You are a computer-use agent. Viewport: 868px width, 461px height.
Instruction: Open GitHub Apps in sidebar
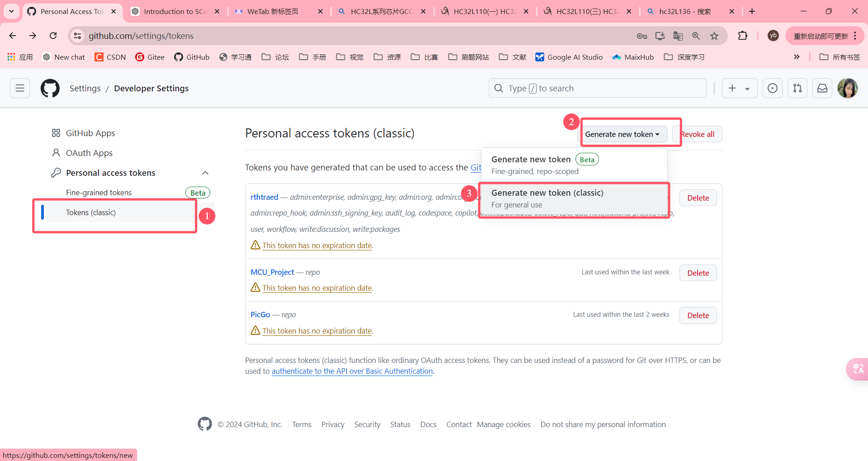tap(90, 133)
